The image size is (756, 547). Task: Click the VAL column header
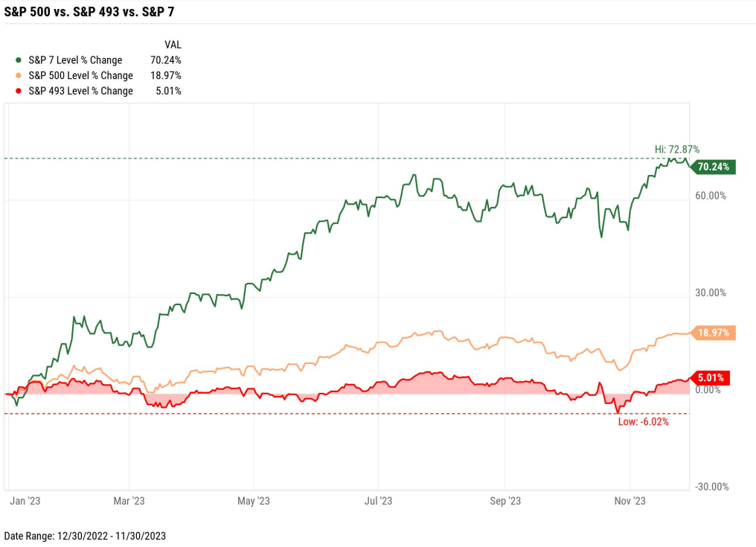click(172, 45)
